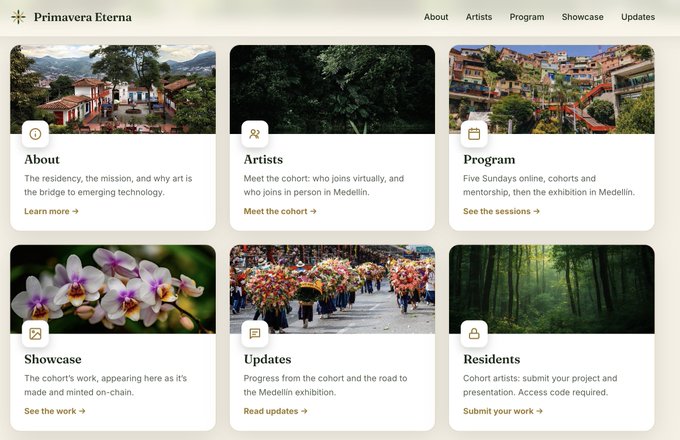Click the Primavera Eterna star logo icon
Image resolution: width=680 pixels, height=440 pixels.
pos(18,17)
